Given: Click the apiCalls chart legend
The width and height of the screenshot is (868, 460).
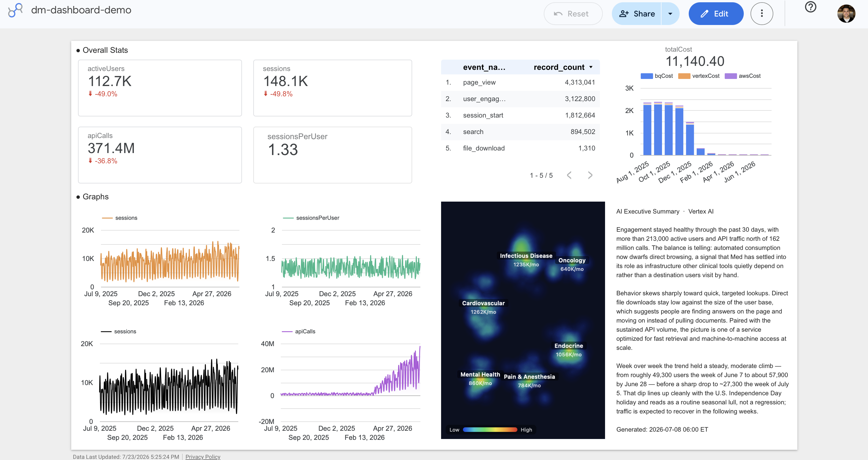Looking at the screenshot, I should [x=298, y=331].
